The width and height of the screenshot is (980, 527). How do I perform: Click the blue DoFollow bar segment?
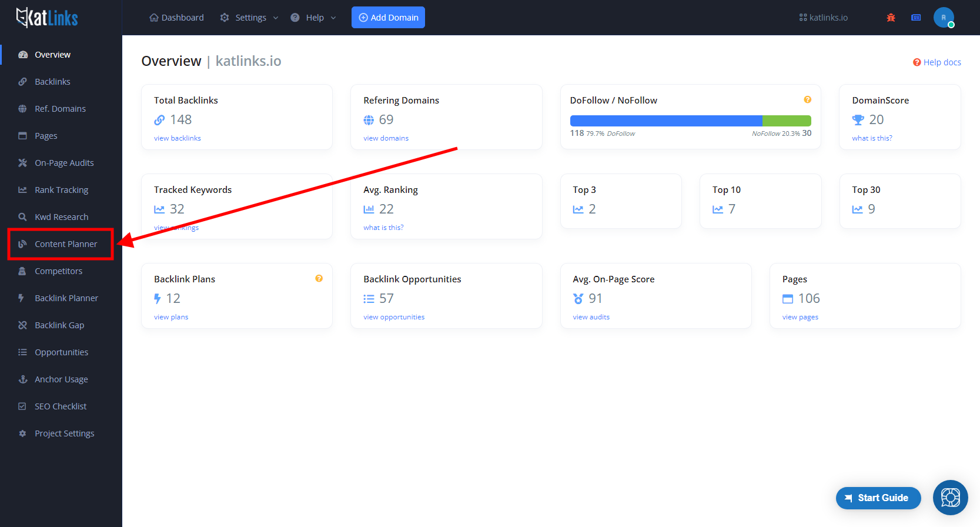tap(666, 121)
